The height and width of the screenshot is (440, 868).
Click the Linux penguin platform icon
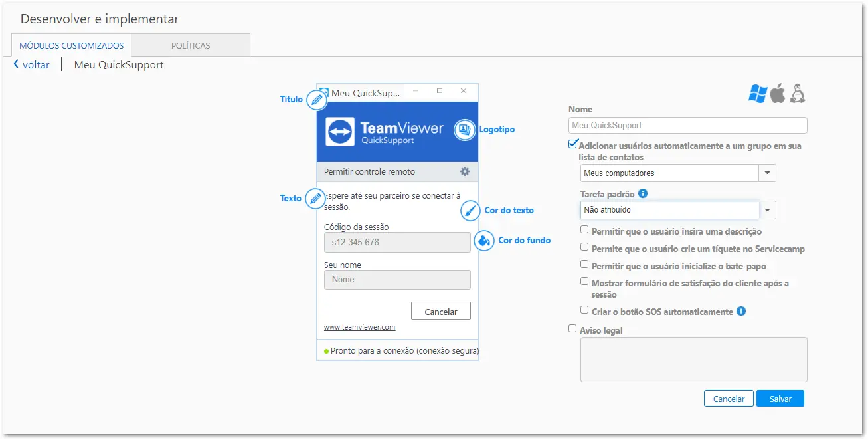pos(798,94)
